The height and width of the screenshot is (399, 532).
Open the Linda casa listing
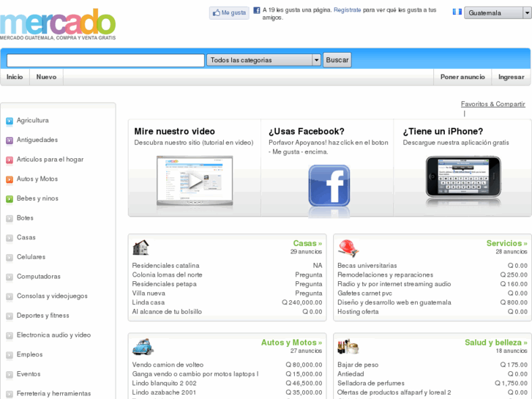pos(149,302)
